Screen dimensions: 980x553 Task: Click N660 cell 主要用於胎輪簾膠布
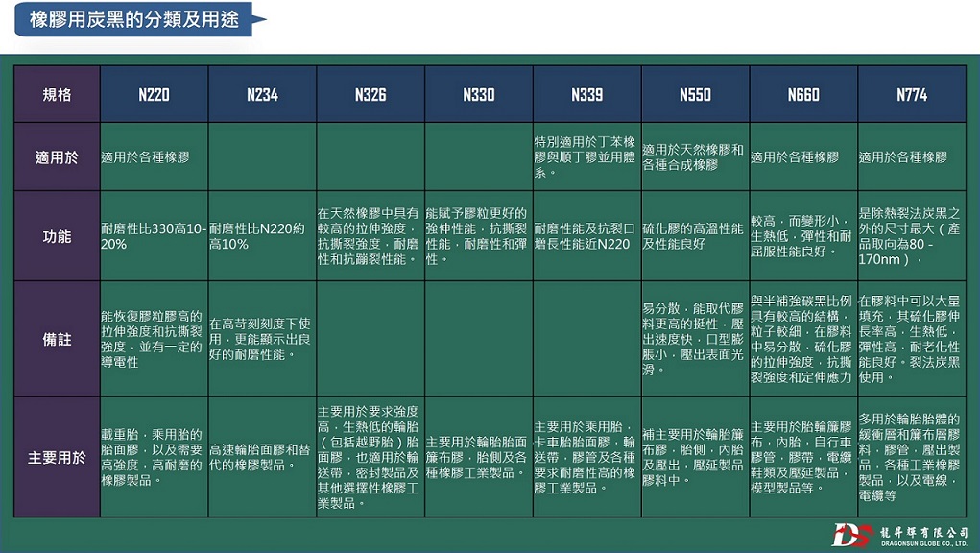click(x=801, y=457)
